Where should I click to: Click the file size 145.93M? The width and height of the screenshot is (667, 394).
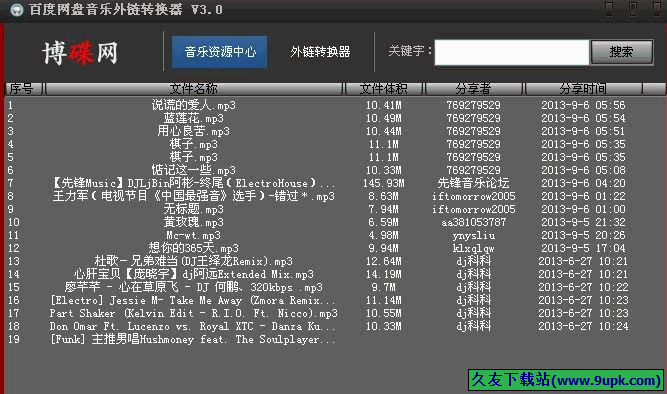[384, 183]
